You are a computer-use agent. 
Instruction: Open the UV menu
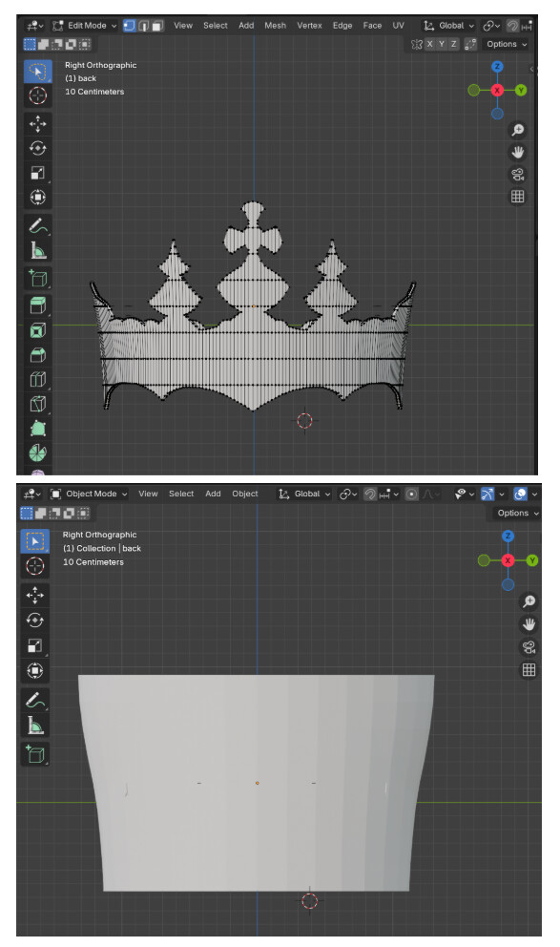[x=398, y=26]
